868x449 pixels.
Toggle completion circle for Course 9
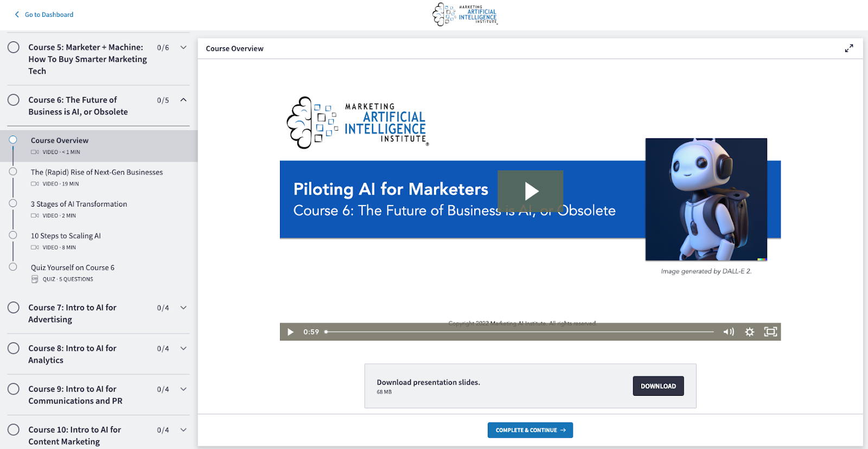[14, 389]
